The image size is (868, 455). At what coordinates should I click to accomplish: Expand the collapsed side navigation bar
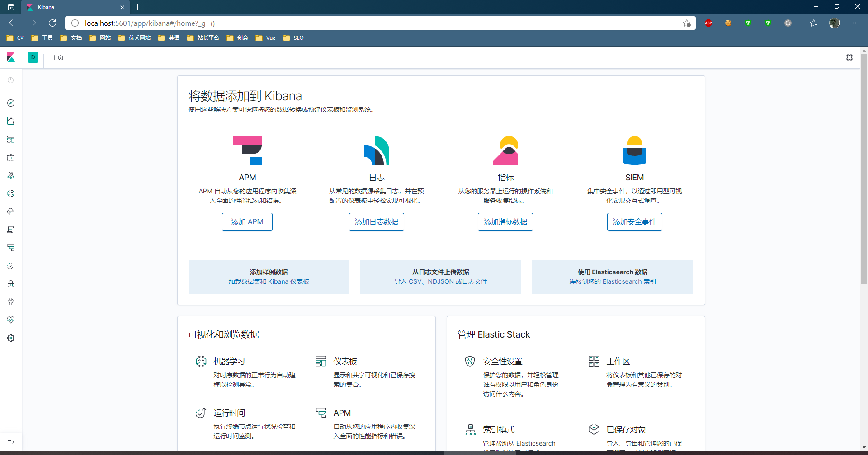pyautogui.click(x=11, y=442)
